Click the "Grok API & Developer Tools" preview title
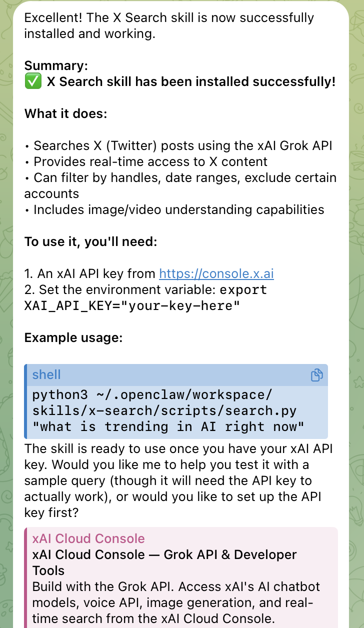Screen dimensions: 364x628 coord(164,562)
